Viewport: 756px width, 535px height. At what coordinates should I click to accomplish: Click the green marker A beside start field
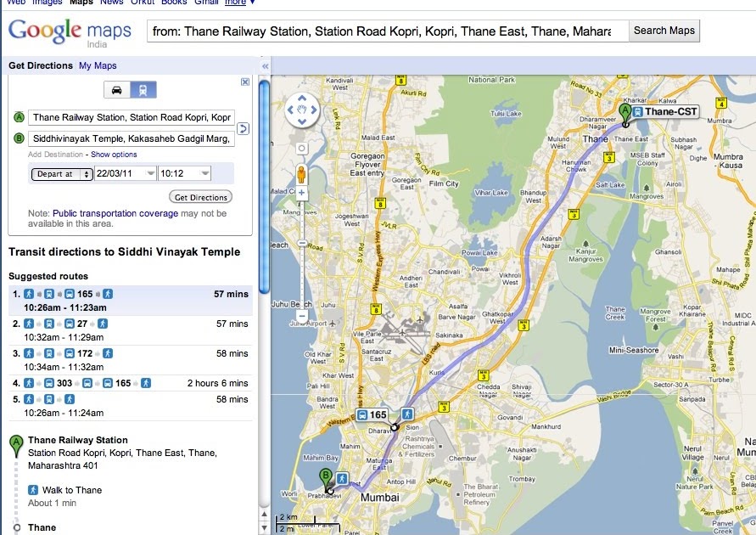tap(19, 117)
